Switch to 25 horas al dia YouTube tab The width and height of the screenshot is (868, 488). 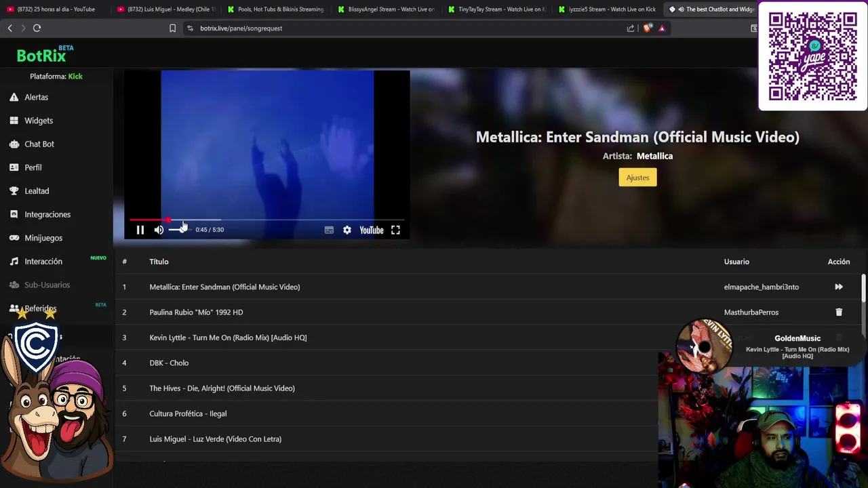tap(54, 9)
